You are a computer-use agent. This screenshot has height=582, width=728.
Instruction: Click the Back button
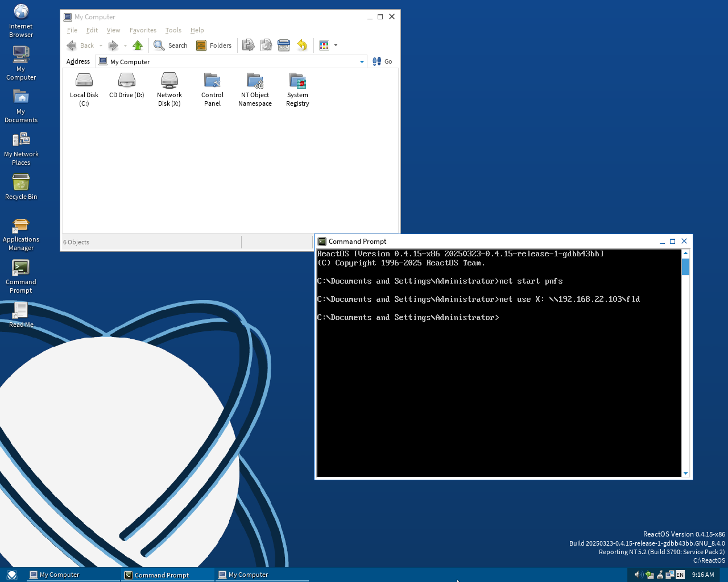[80, 45]
